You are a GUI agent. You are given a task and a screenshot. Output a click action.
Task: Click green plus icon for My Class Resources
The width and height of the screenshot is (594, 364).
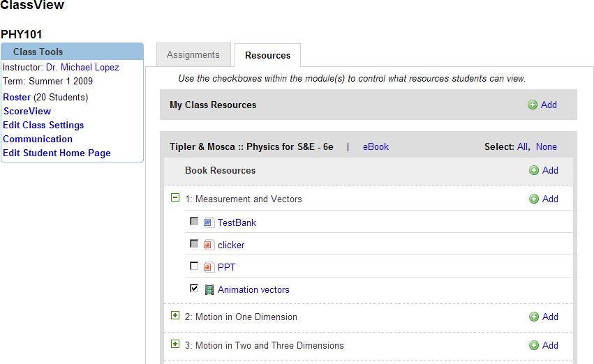click(x=533, y=105)
